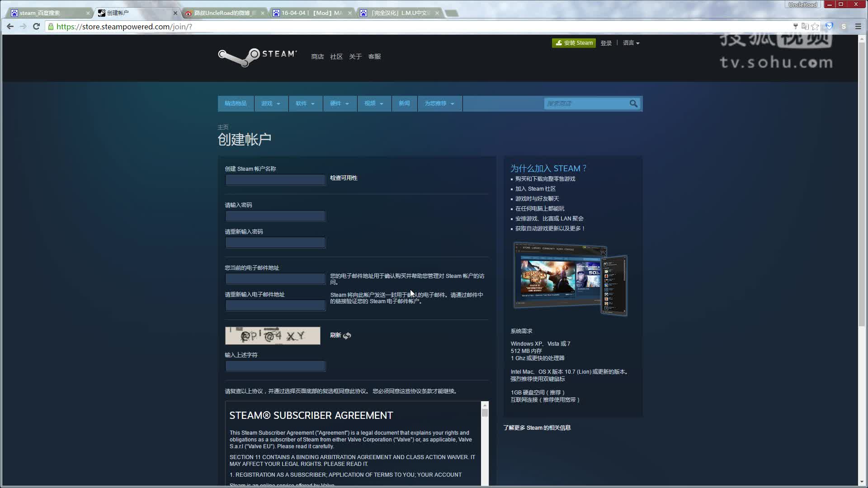Open 精选物品 store tab
The image size is (868, 488).
tap(236, 103)
